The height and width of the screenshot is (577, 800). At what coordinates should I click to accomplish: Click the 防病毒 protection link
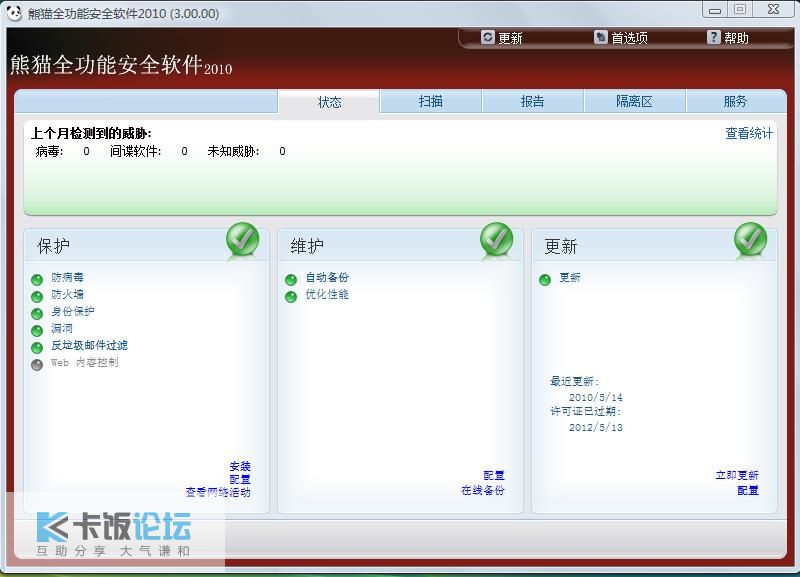click(67, 278)
